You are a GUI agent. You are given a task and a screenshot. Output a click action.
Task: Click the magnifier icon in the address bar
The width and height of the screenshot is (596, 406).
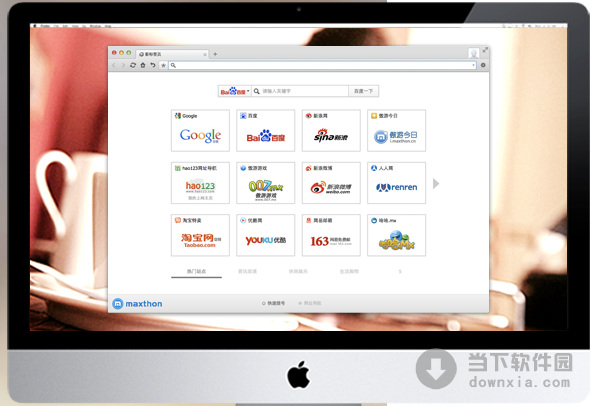[x=173, y=65]
